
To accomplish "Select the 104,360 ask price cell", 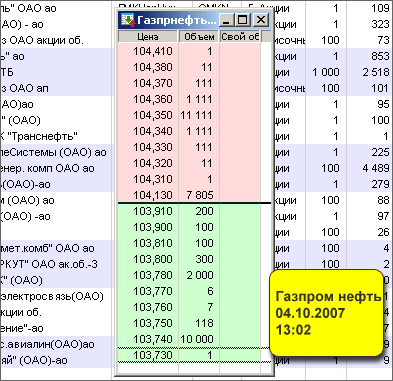I will point(148,99).
